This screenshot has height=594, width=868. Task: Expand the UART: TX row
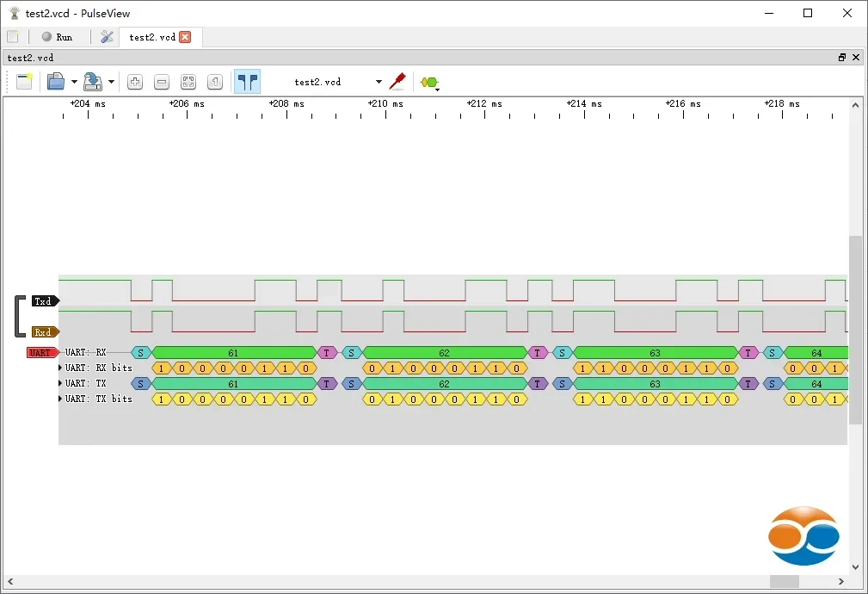[x=59, y=383]
